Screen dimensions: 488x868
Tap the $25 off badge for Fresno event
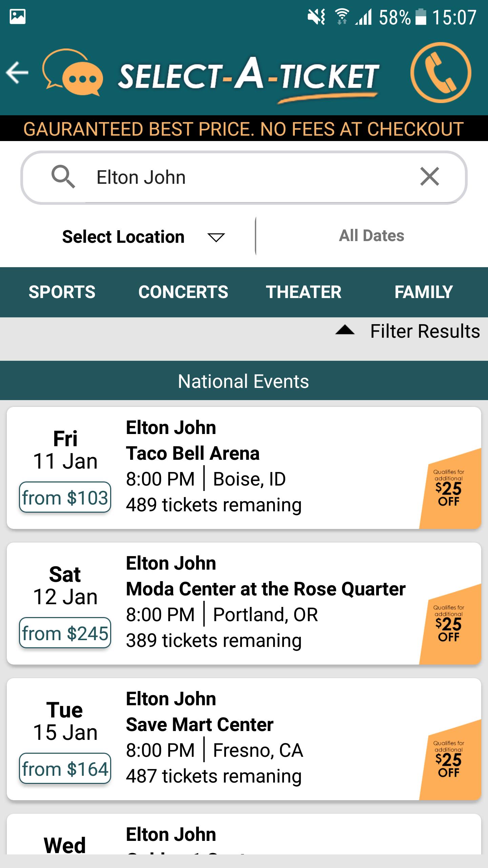click(x=449, y=759)
